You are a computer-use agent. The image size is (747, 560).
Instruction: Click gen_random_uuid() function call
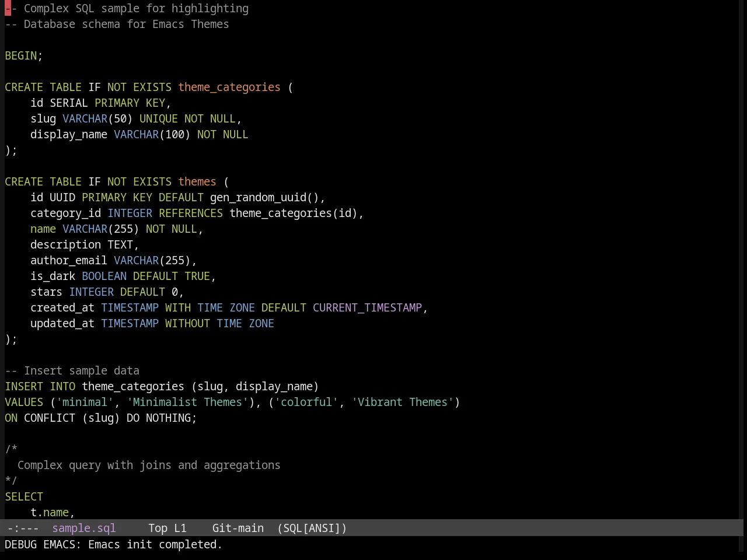(264, 198)
